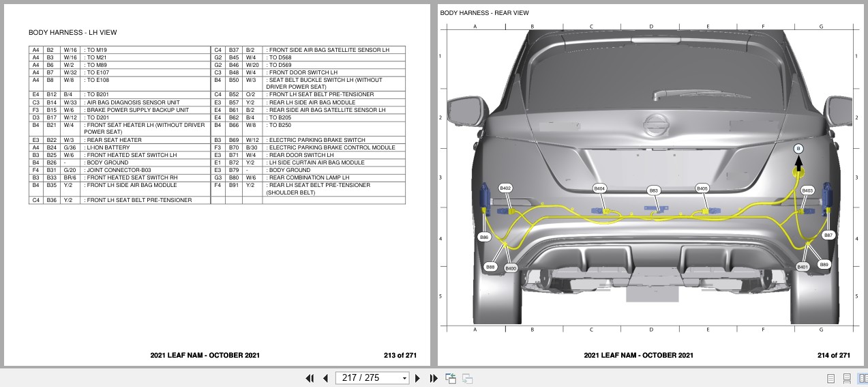The height and width of the screenshot is (387, 868).
Task: Click the 'G/36' cell in the table
Action: (x=70, y=147)
